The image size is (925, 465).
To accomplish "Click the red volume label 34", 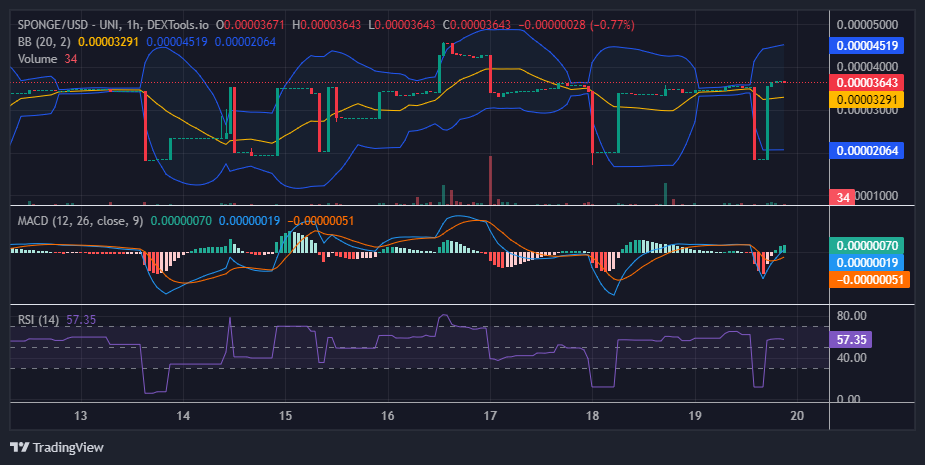I will pos(843,197).
